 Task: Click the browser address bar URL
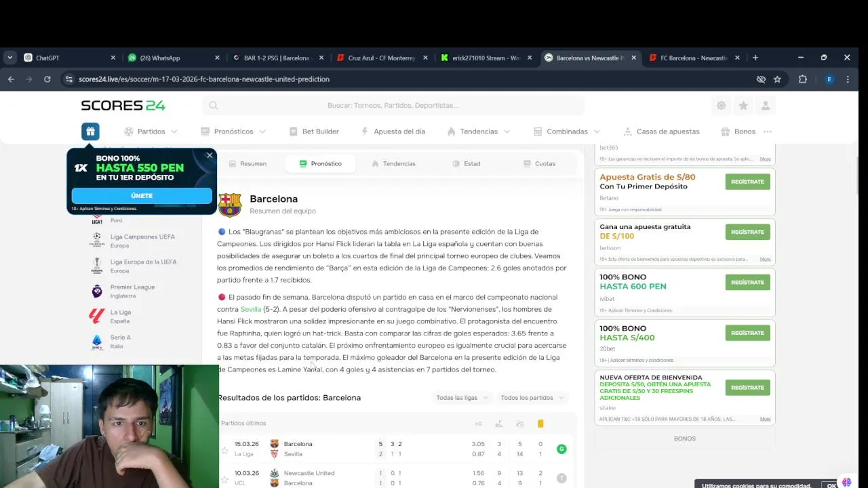point(204,79)
